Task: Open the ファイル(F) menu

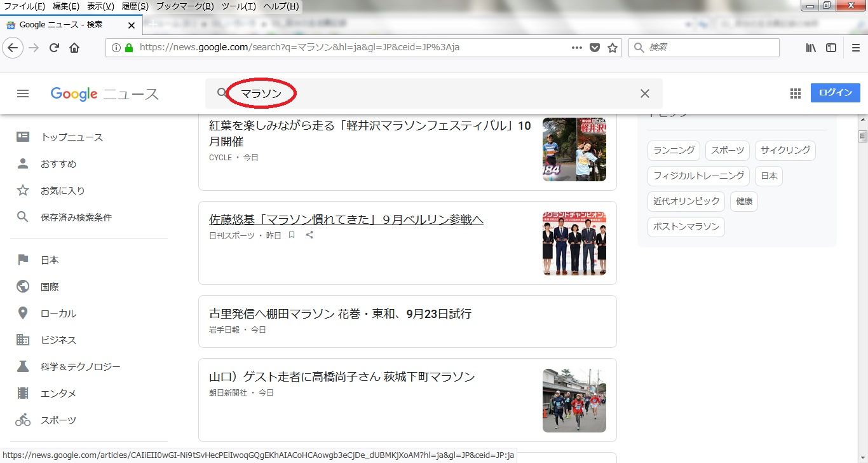Action: [24, 6]
